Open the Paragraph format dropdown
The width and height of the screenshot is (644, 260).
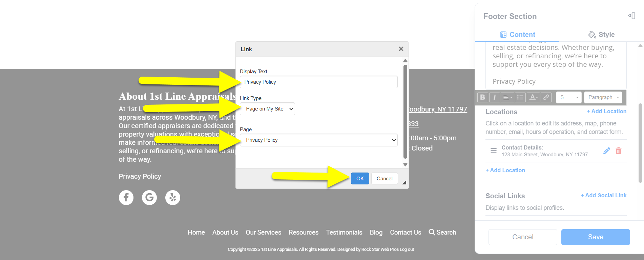click(603, 97)
